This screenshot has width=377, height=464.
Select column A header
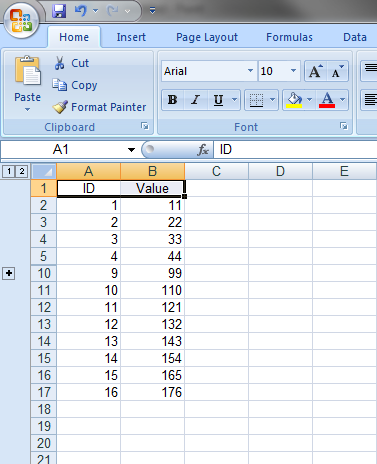click(x=88, y=171)
